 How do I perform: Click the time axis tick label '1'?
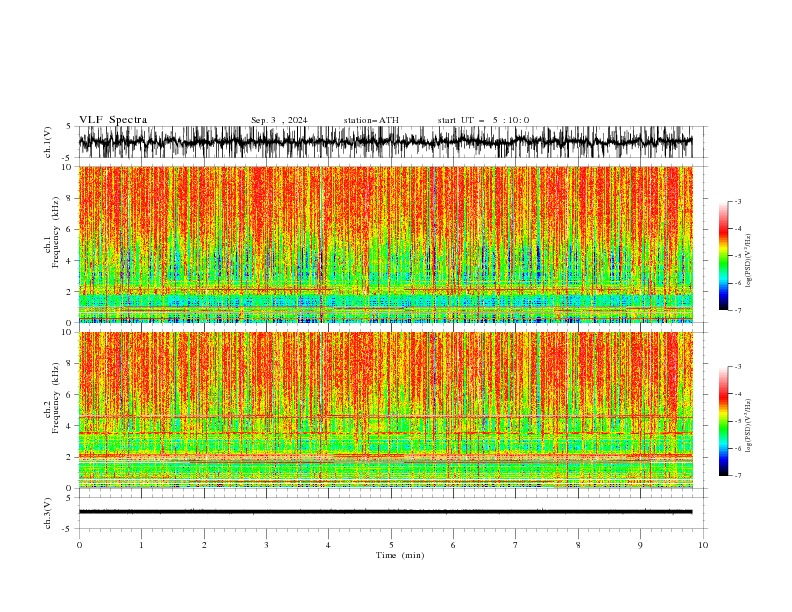(141, 545)
